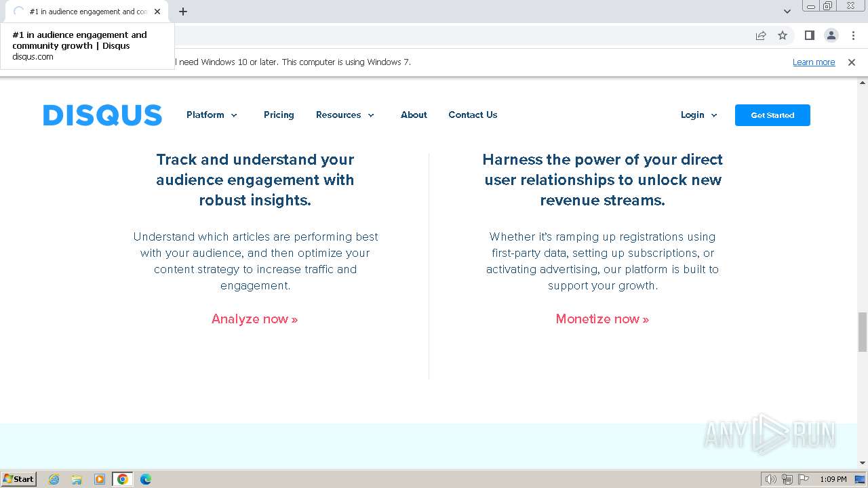Viewport: 868px width, 488px height.
Task: Open the Pricing page
Action: (x=279, y=115)
